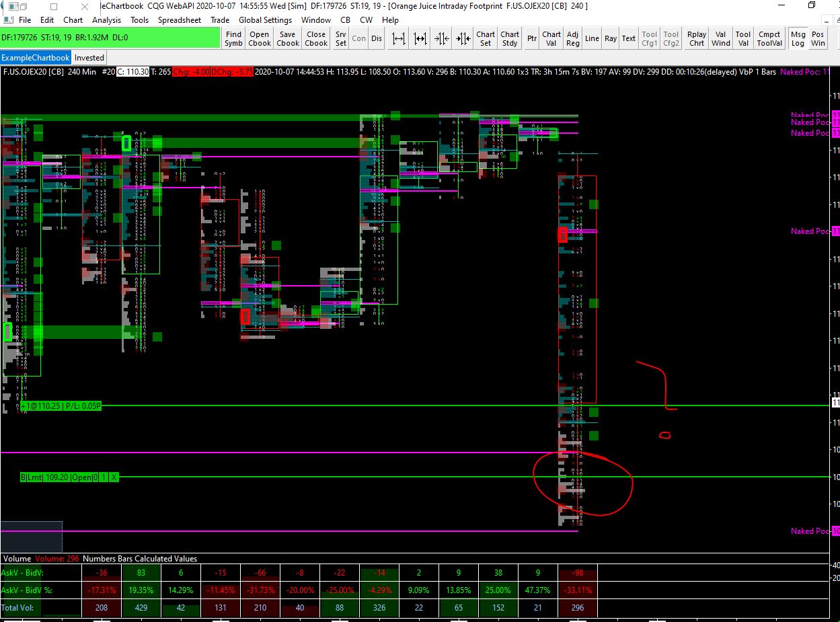Select the Ptr pointer tool
Image resolution: width=840 pixels, height=622 pixels.
532,38
